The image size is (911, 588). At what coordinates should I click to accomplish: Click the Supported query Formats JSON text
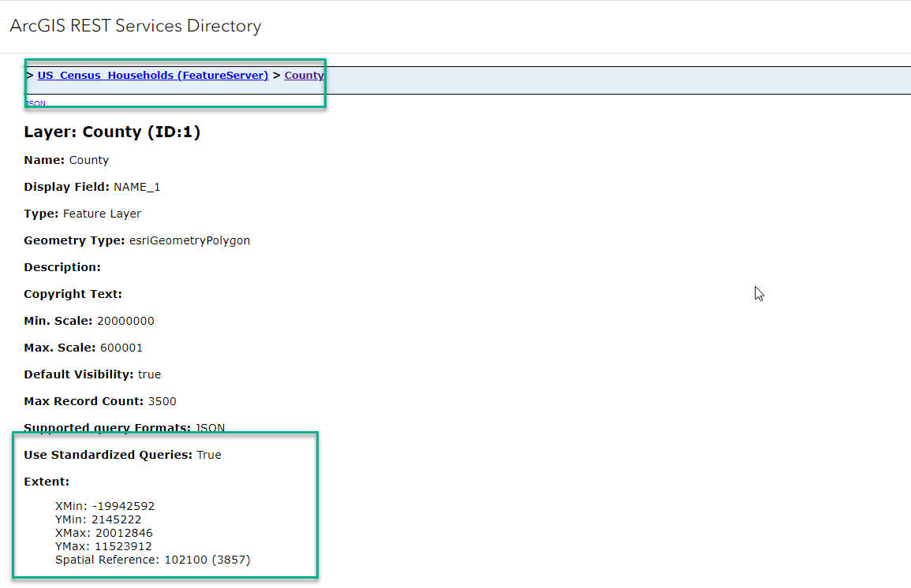[x=209, y=427]
